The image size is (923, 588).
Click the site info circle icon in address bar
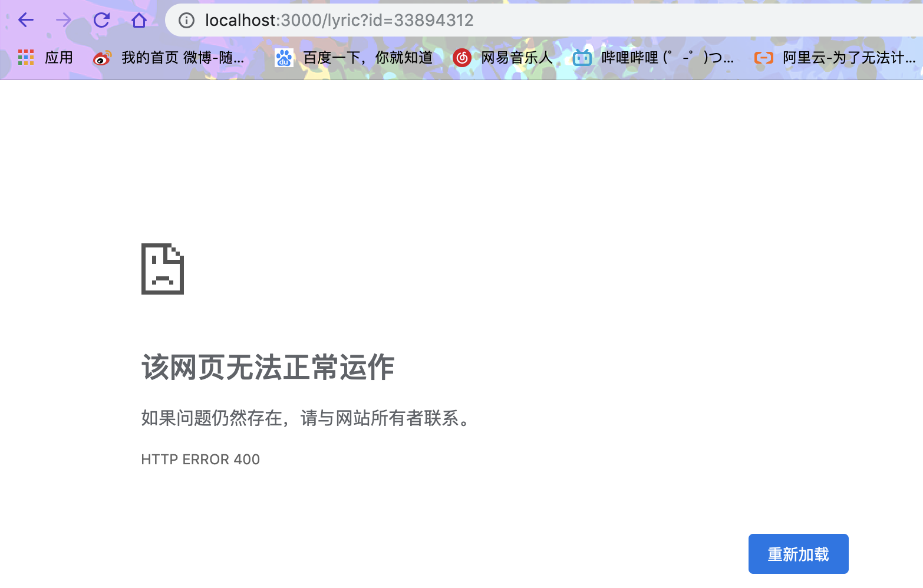[186, 19]
